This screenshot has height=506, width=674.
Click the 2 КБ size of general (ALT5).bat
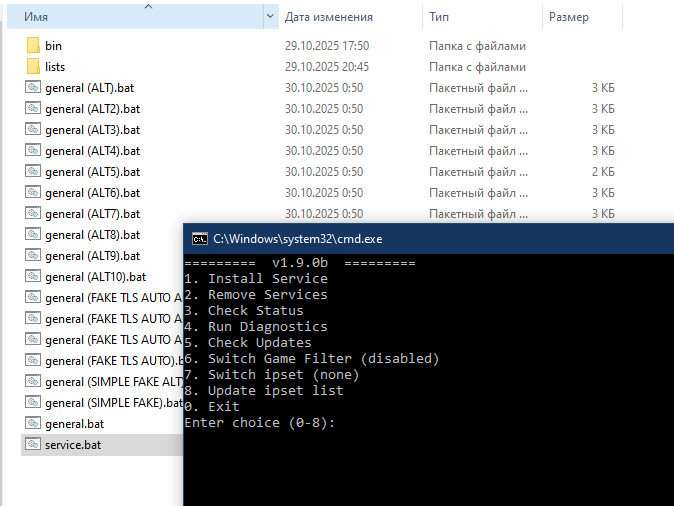tap(603, 172)
